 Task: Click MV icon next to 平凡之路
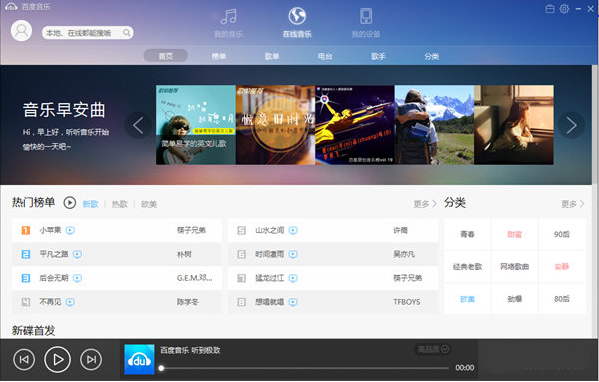coord(77,254)
